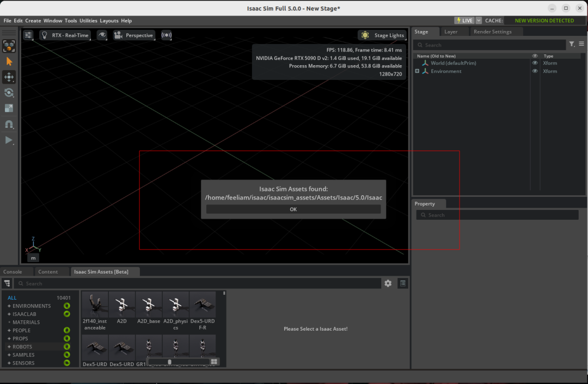Click the viewport streaming waves icon

(x=167, y=35)
